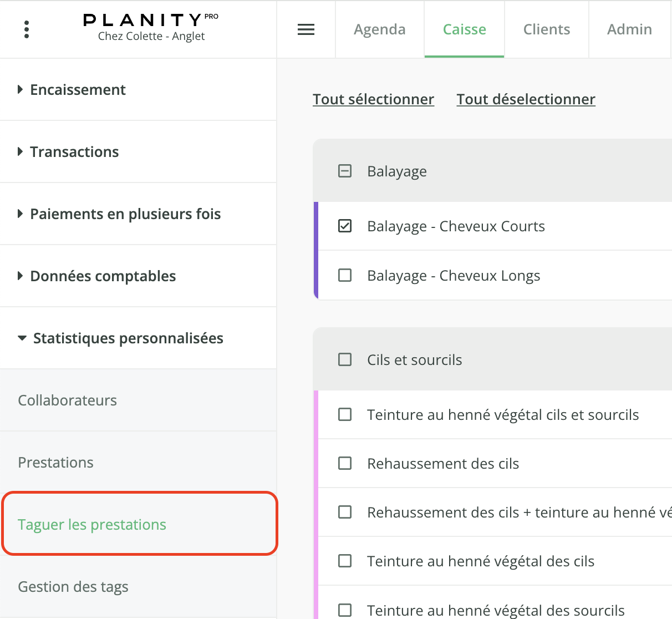Click the Données comptables label
This screenshot has width=672, height=619.
pos(103,276)
